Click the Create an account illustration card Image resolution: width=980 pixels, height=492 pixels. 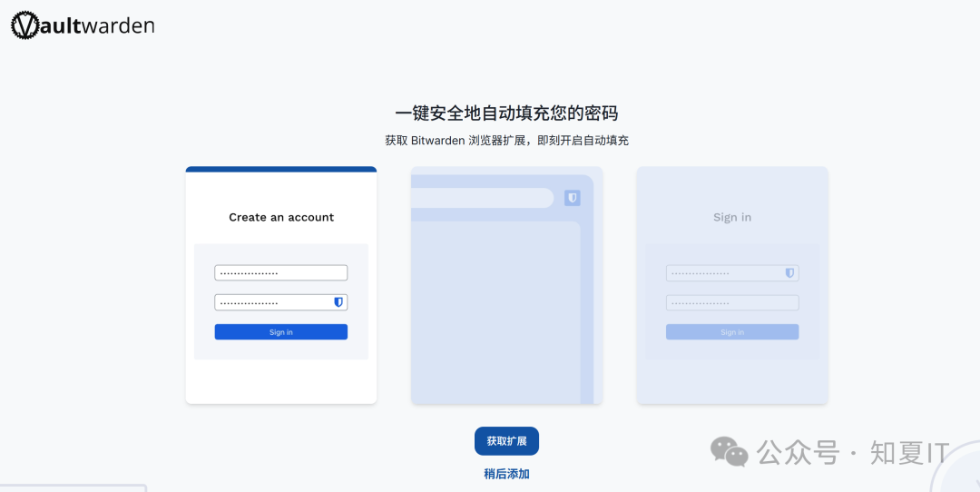point(281,285)
